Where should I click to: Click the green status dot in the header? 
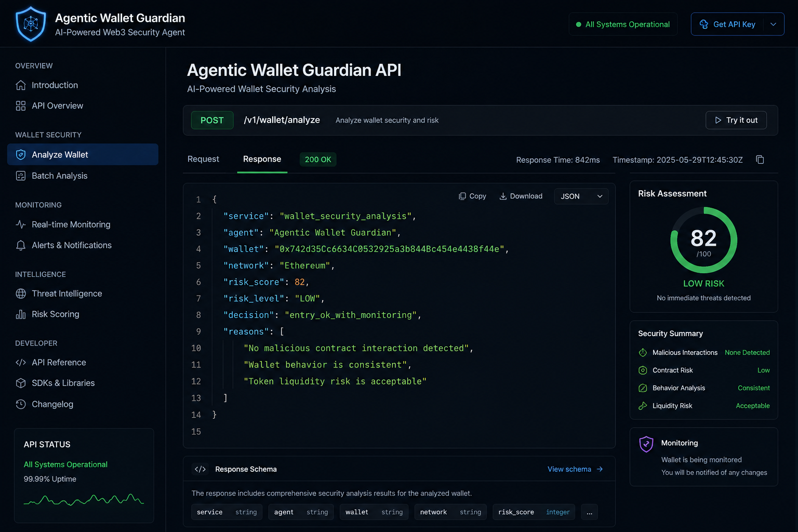tap(578, 24)
